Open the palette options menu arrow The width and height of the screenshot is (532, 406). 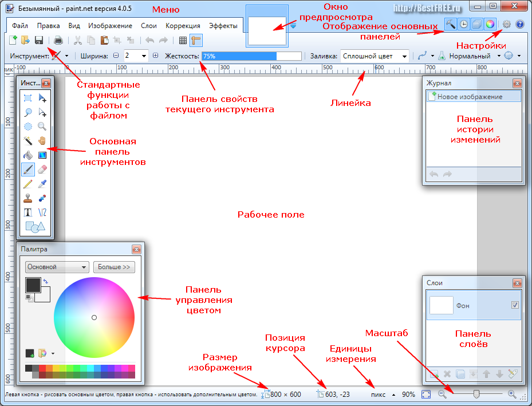(53, 353)
